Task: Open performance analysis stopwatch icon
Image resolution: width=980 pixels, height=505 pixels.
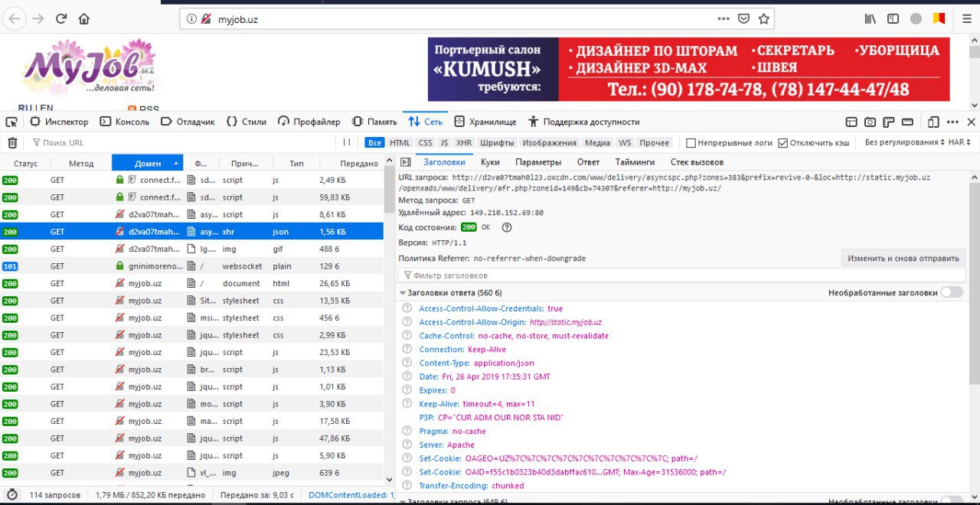Action: tap(12, 495)
